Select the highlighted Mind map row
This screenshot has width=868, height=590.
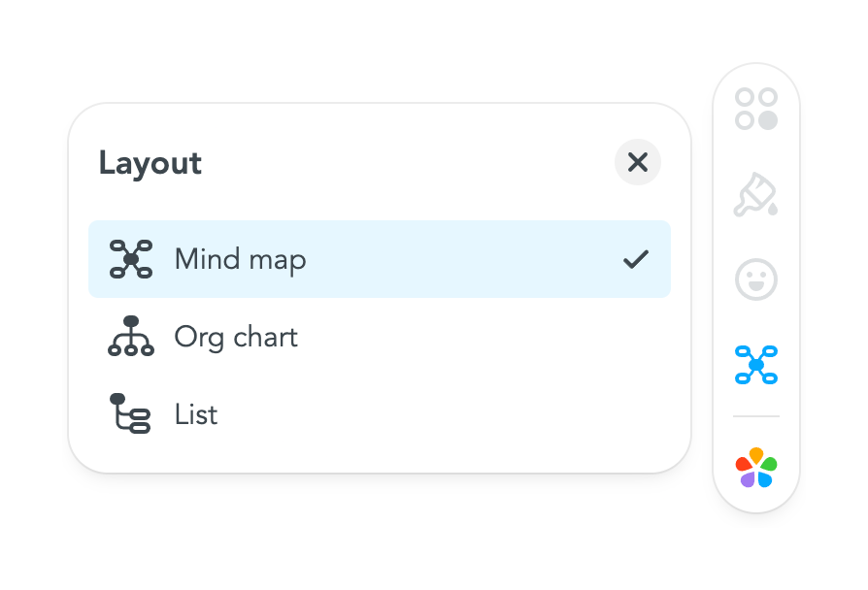pyautogui.click(x=379, y=259)
